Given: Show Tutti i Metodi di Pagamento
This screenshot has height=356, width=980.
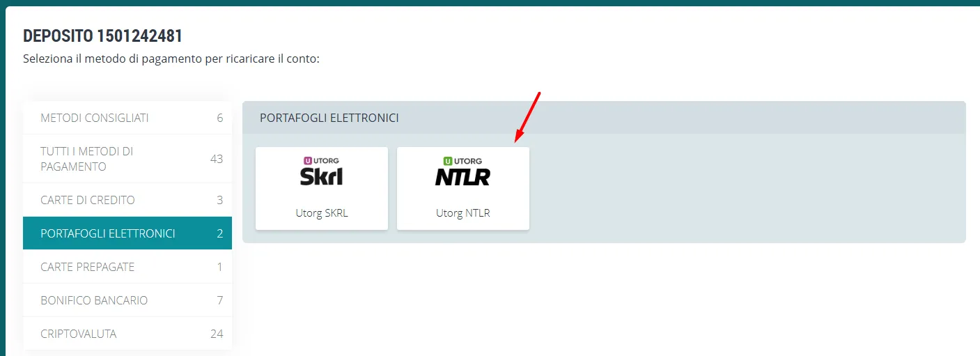Looking at the screenshot, I should [87, 159].
